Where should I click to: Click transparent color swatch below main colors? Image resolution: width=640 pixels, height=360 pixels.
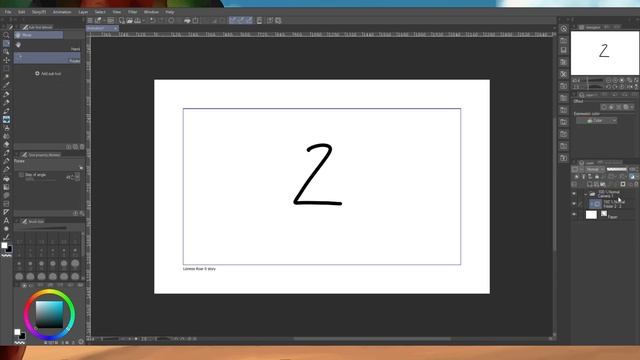coord(6,256)
